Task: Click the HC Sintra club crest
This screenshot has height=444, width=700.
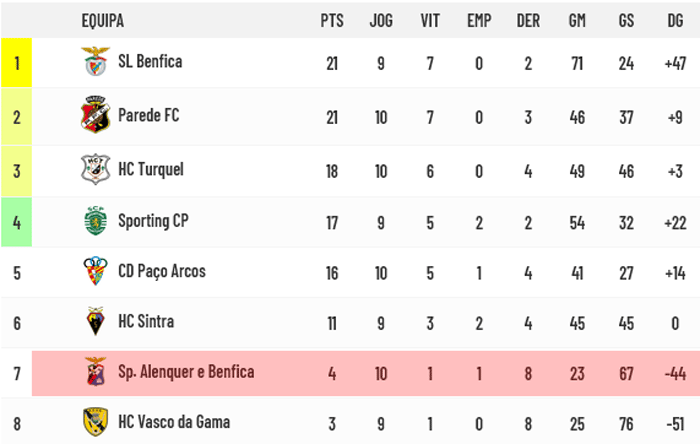Action: [x=95, y=321]
